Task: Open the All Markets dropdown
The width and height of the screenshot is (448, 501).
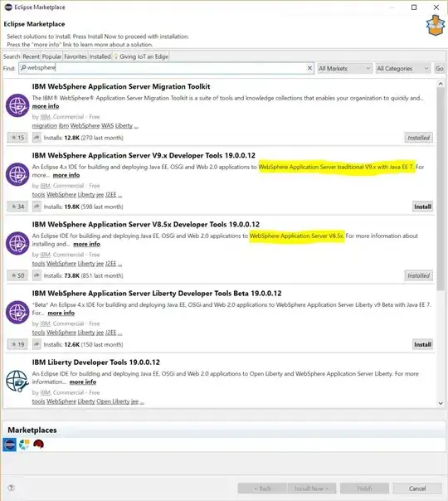Action: point(345,68)
